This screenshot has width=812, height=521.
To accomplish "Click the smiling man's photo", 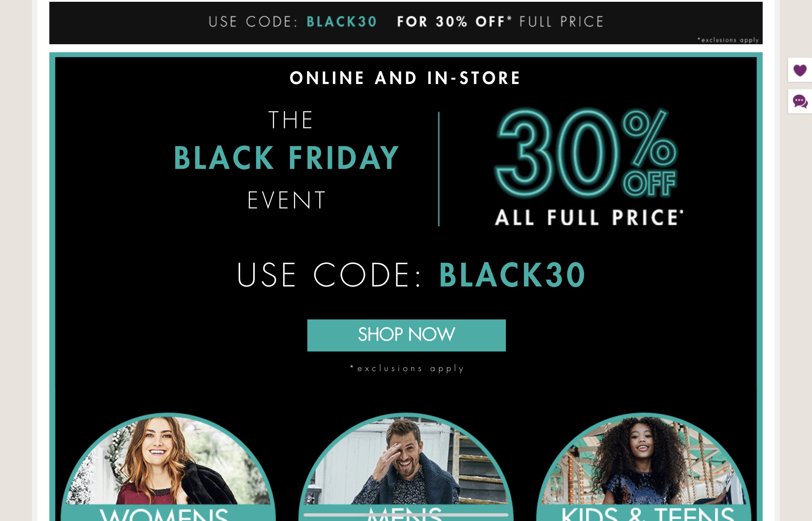I will 406,461.
